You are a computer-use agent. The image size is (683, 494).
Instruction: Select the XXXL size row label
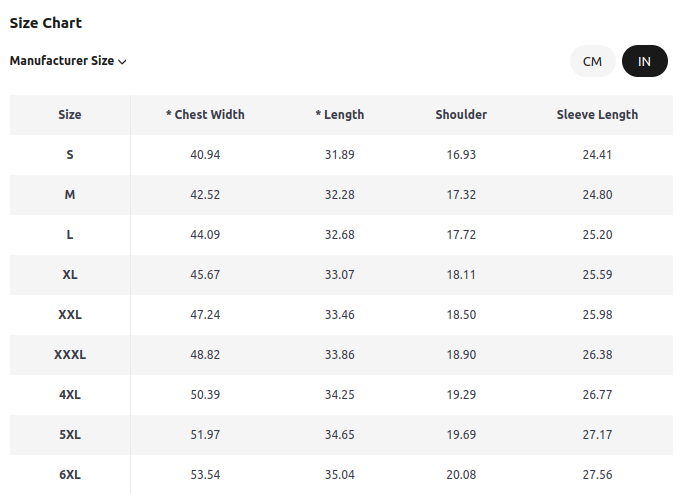pos(70,355)
